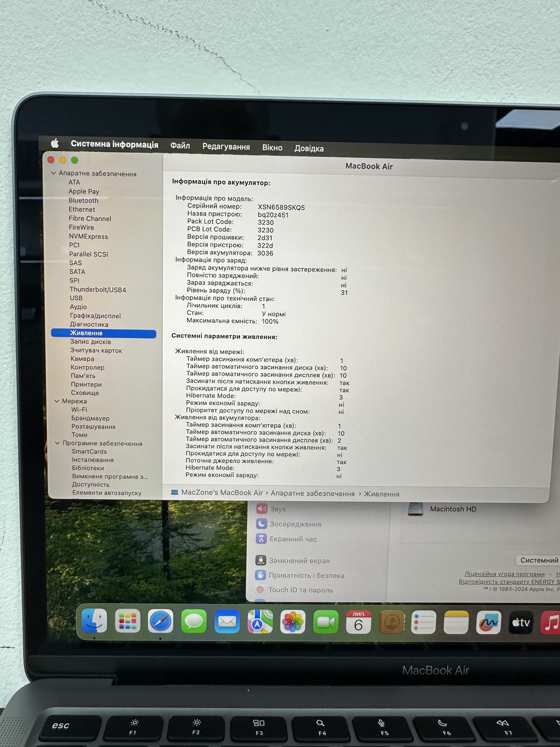Open Reminders app in Dock
Viewport: 560px width, 747px height.
tap(423, 622)
